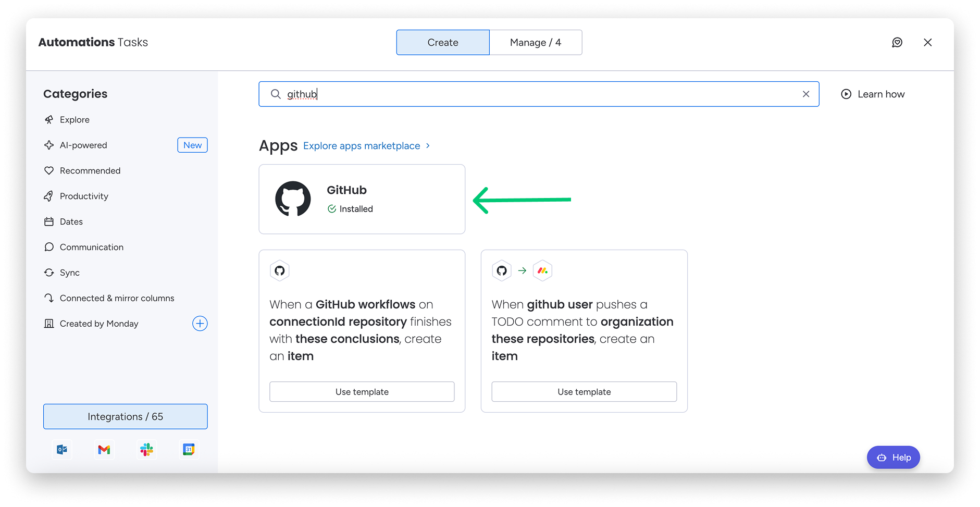Image resolution: width=980 pixels, height=507 pixels.
Task: Click the monday logo icon on TODO template
Action: tap(542, 270)
